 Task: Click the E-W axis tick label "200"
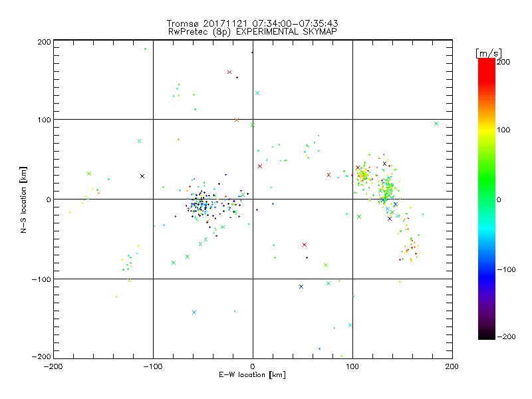point(452,366)
